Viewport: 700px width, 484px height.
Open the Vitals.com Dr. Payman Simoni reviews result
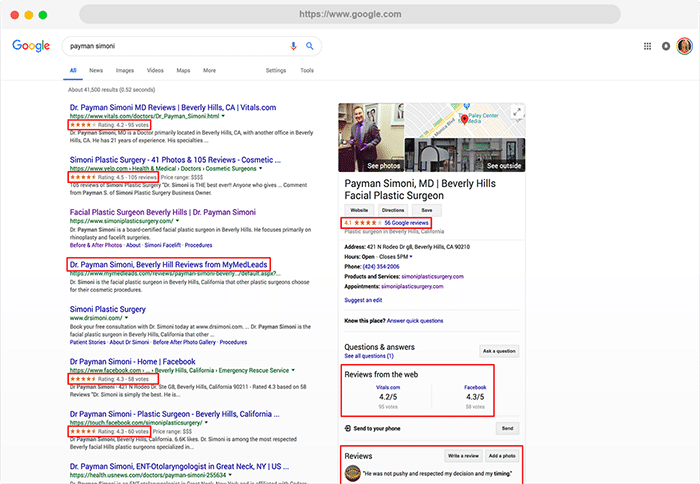pos(173,108)
